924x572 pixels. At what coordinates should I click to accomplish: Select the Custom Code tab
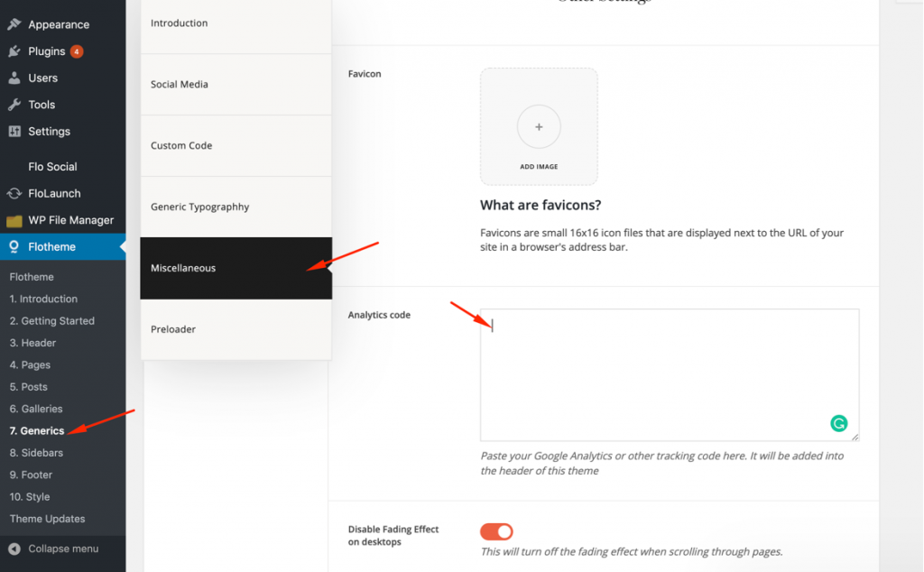236,145
